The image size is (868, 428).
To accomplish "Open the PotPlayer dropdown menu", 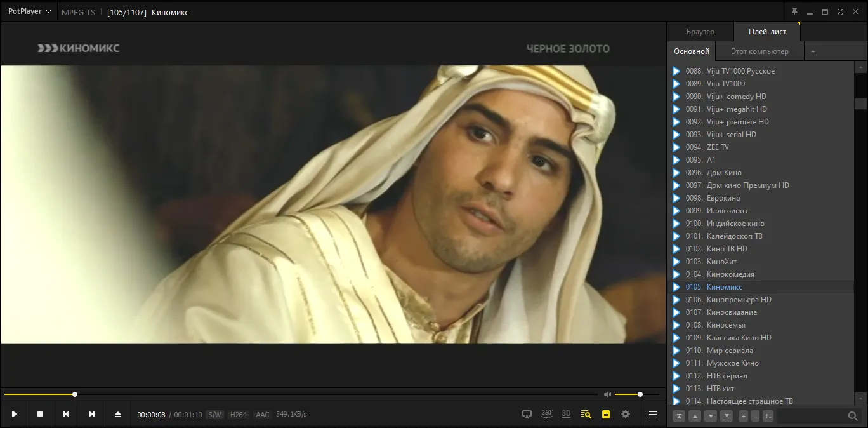I will pyautogui.click(x=30, y=11).
